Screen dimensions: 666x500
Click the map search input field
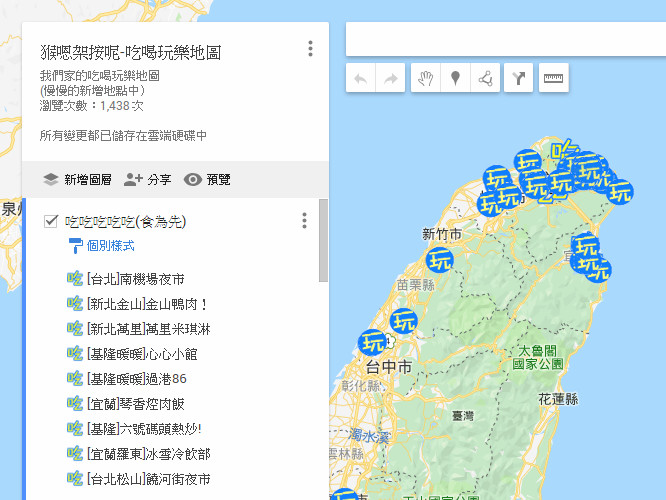coord(506,39)
